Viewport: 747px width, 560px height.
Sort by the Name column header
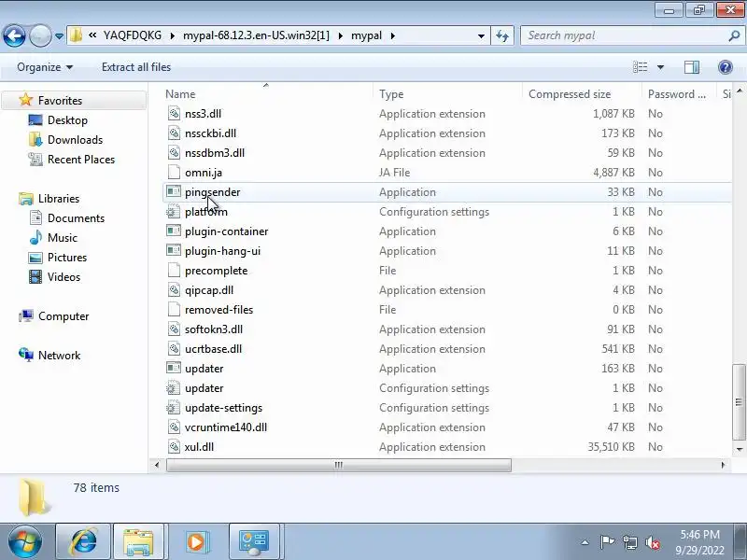[180, 94]
